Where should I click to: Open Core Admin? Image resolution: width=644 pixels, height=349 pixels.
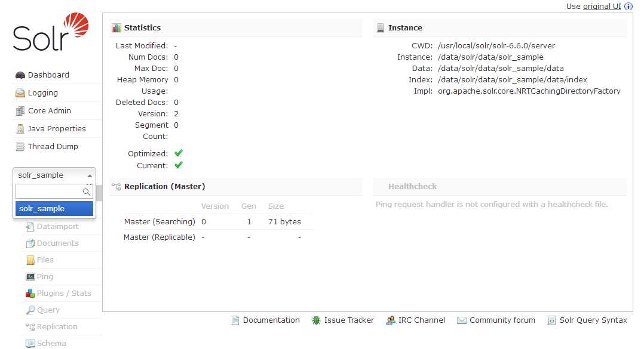(x=49, y=111)
